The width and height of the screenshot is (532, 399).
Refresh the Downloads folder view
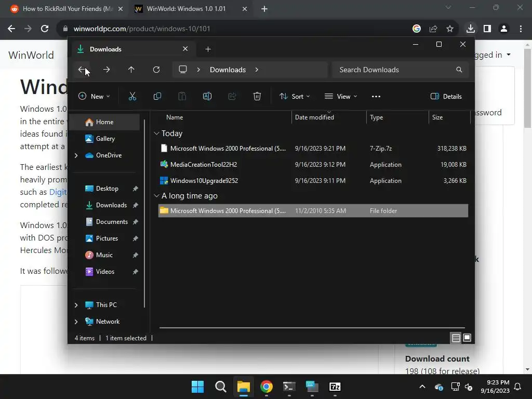(x=156, y=70)
